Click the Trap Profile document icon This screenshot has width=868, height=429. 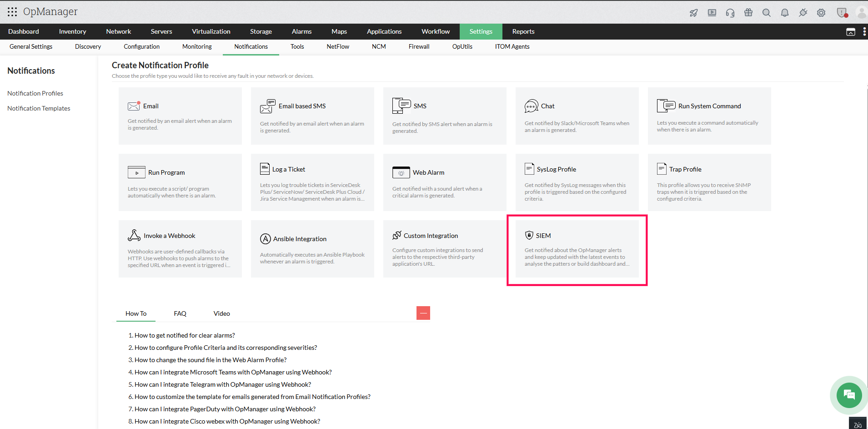(x=662, y=169)
